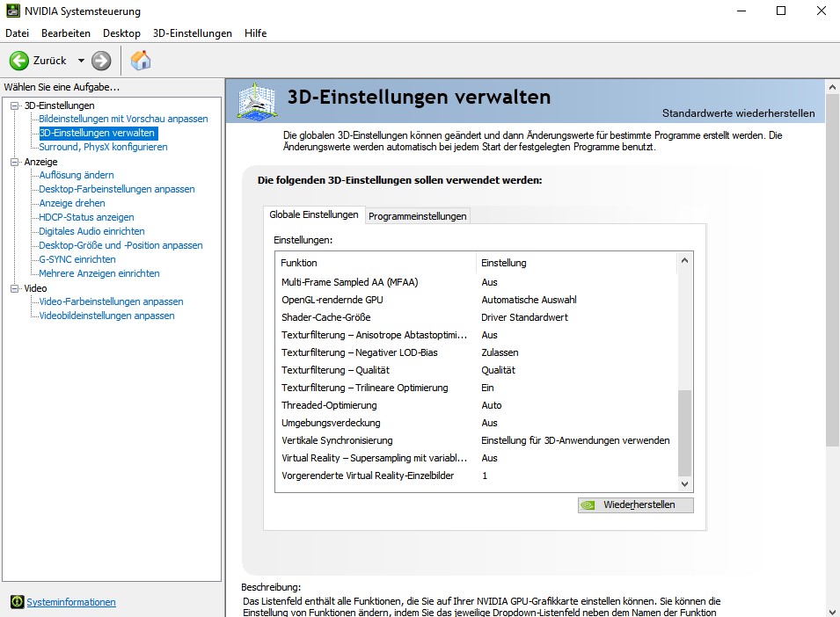Select Texturfilterung Anisotrope Abtastoptimierung row
Image resolution: width=840 pixels, height=617 pixels.
476,335
